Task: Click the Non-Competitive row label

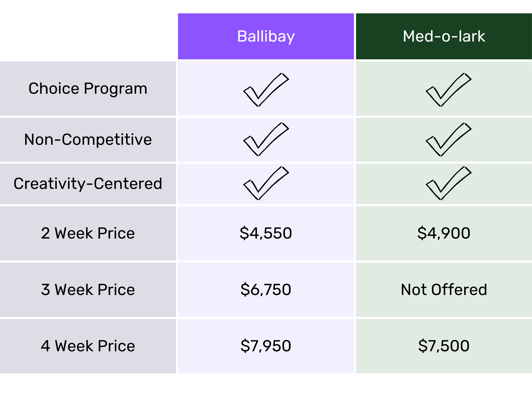Action: point(88,140)
